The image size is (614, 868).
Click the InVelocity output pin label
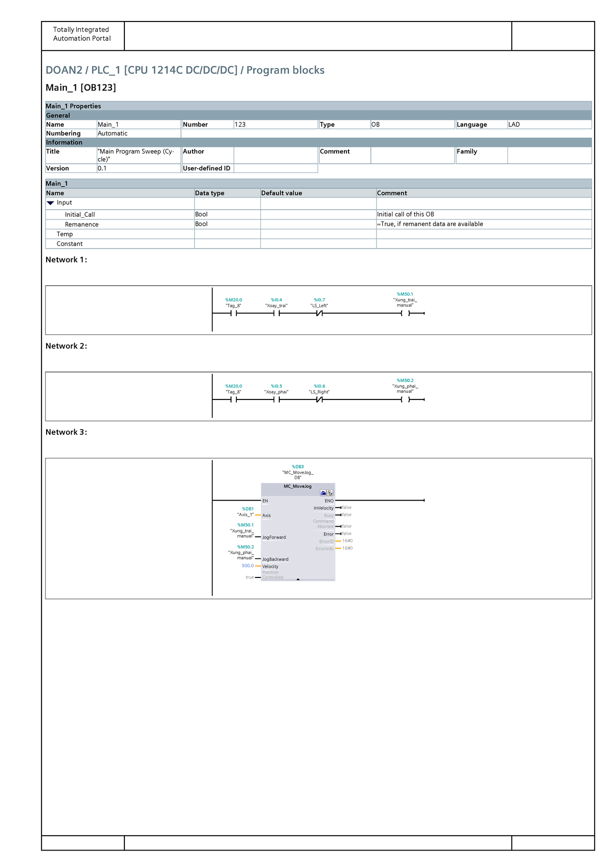[324, 508]
